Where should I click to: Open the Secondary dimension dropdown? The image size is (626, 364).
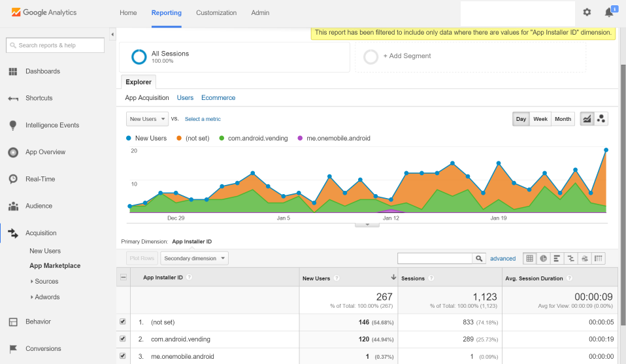coord(195,258)
